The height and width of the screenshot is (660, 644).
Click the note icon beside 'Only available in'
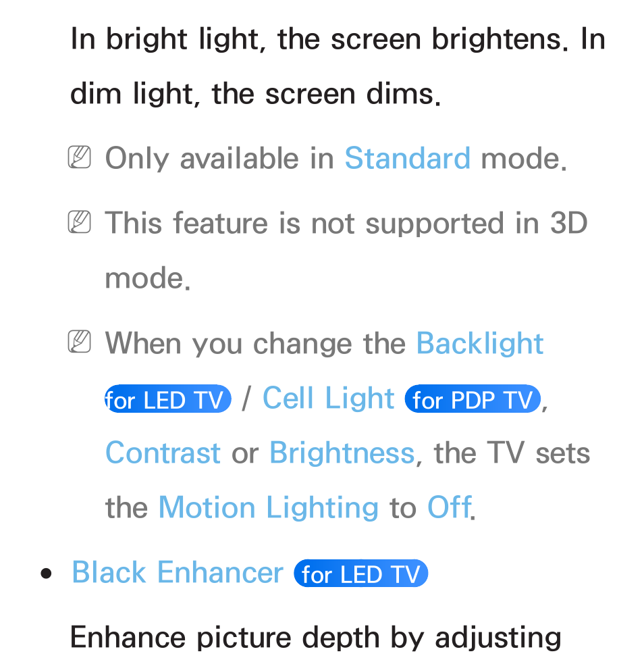click(x=80, y=157)
